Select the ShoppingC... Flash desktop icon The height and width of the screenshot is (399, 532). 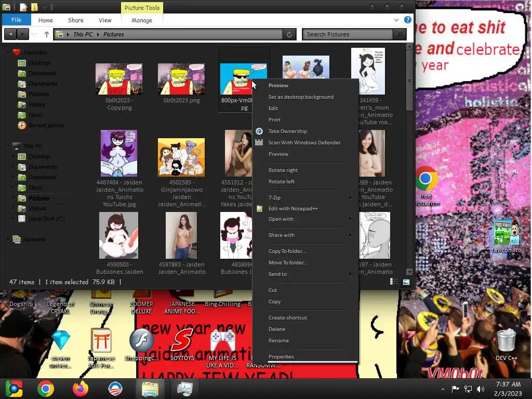[x=141, y=344]
